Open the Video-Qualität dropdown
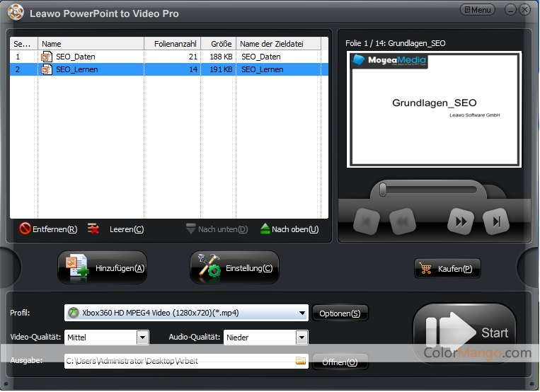Viewport: 540px width, 392px height. [x=142, y=338]
